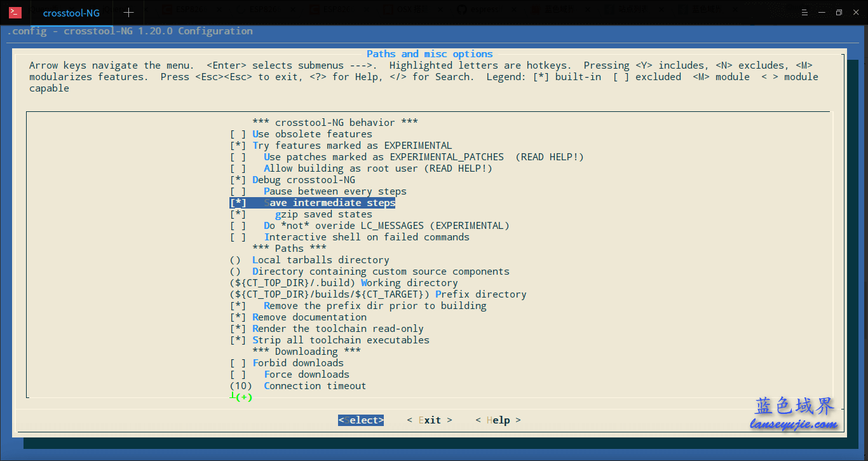Enable Use patches marked as EXPERIMENTAL_PATCHES

[407, 157]
